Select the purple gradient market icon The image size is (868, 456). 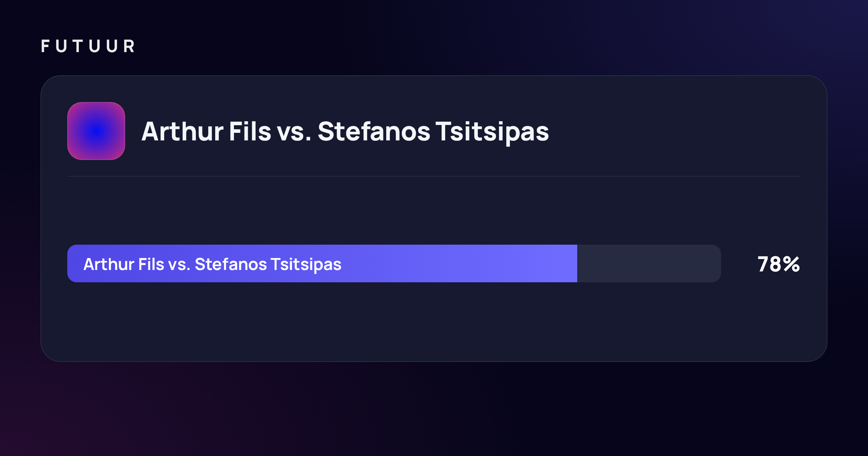(x=96, y=131)
